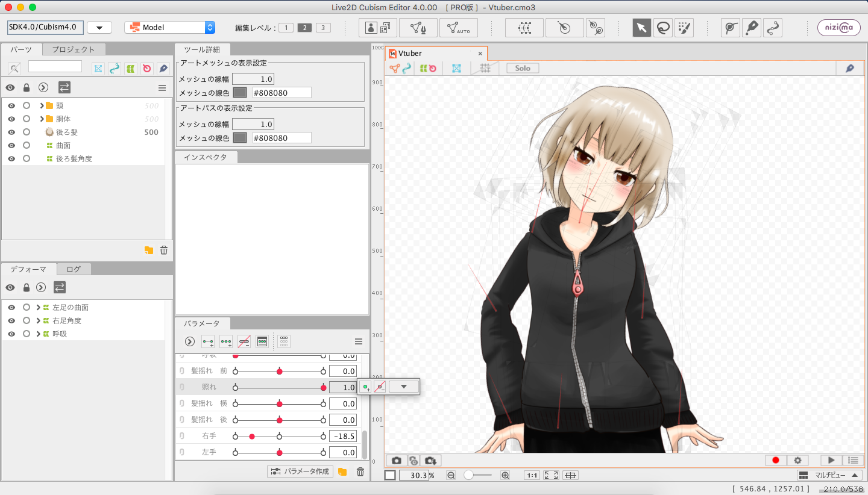Viewport: 868px width, 495px height.
Task: Toggle the Solo button
Action: (523, 68)
